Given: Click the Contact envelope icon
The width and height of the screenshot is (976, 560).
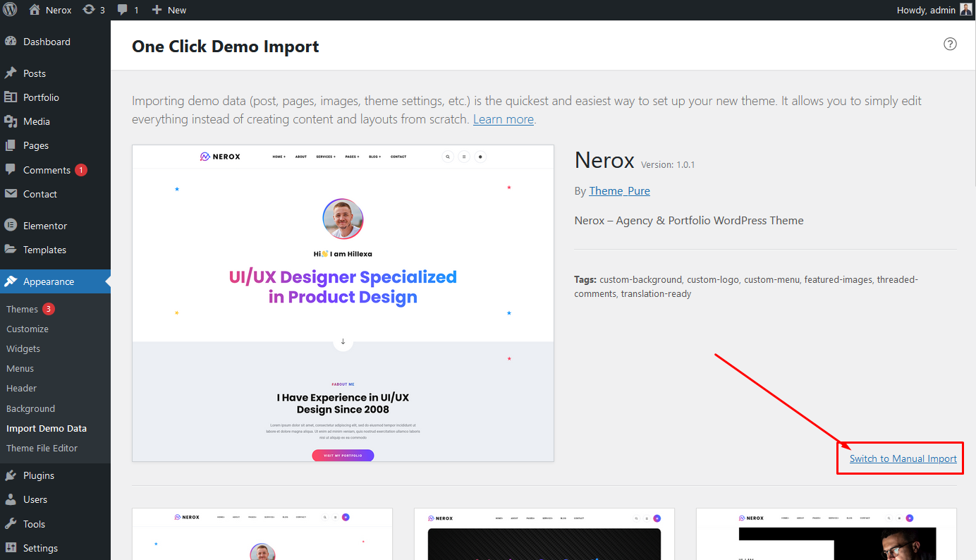Looking at the screenshot, I should coord(11,194).
